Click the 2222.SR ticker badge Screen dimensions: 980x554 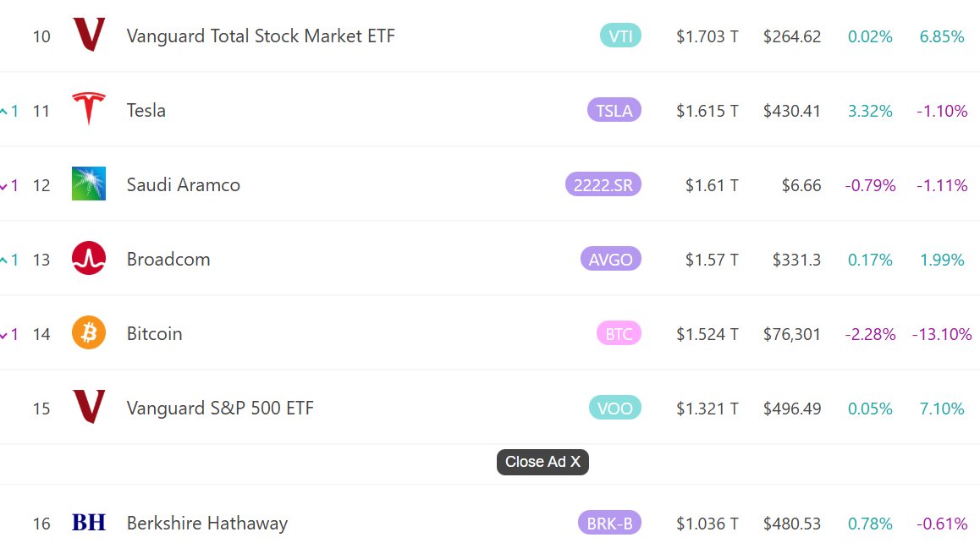pyautogui.click(x=603, y=184)
